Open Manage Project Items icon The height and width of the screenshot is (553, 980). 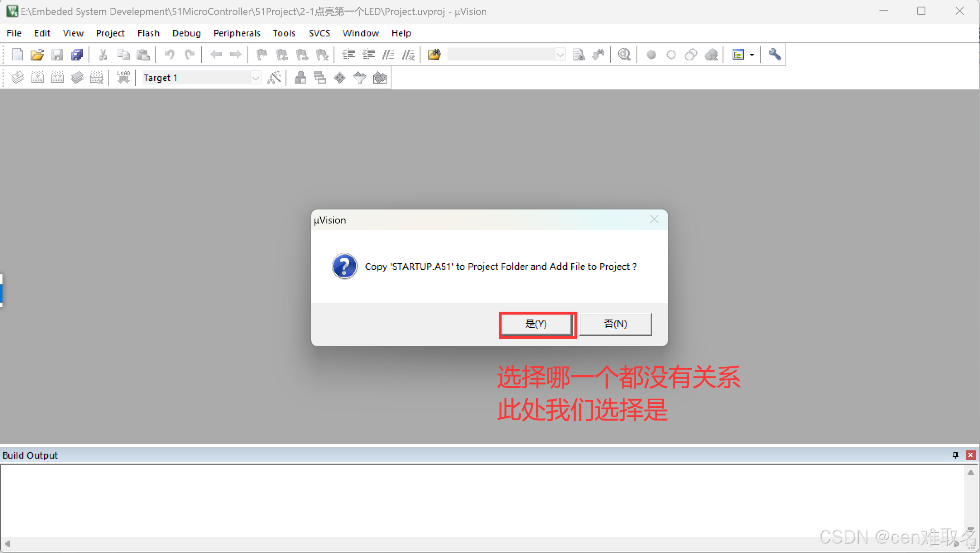pos(300,78)
